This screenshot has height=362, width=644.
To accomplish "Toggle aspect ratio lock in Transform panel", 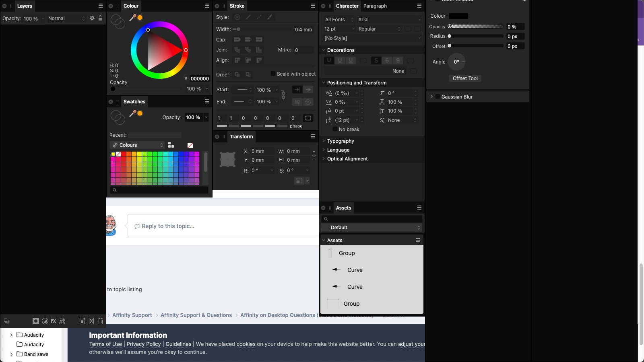I will tap(314, 155).
